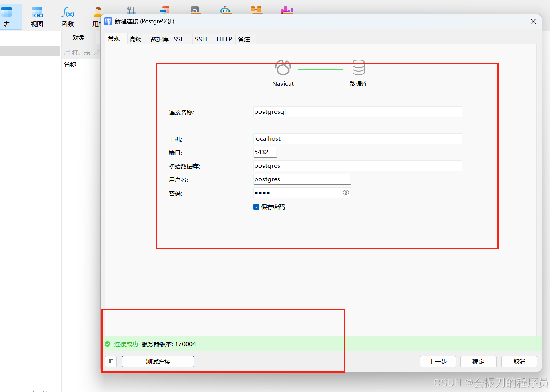Click the purple chart toolbar icon
Image resolution: width=550 pixels, height=392 pixels.
click(x=287, y=11)
